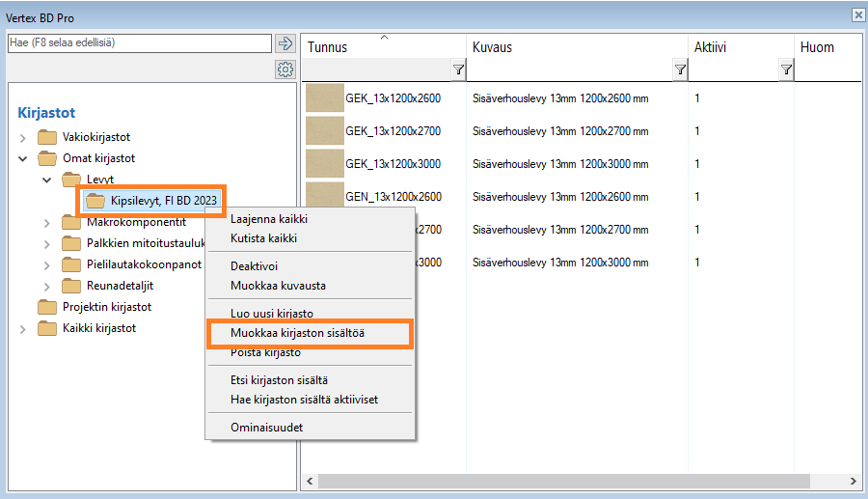Expand the Kaikki kirjastot tree node

tap(23, 328)
